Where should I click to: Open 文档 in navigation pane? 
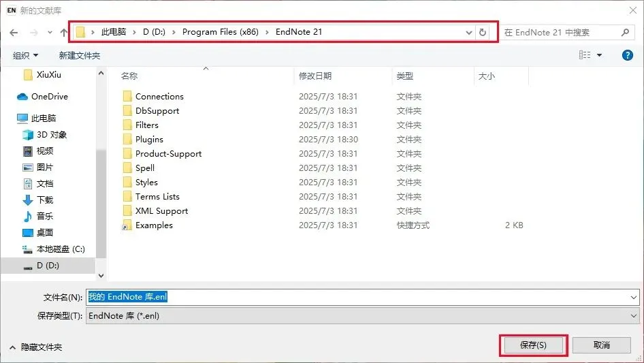click(44, 183)
